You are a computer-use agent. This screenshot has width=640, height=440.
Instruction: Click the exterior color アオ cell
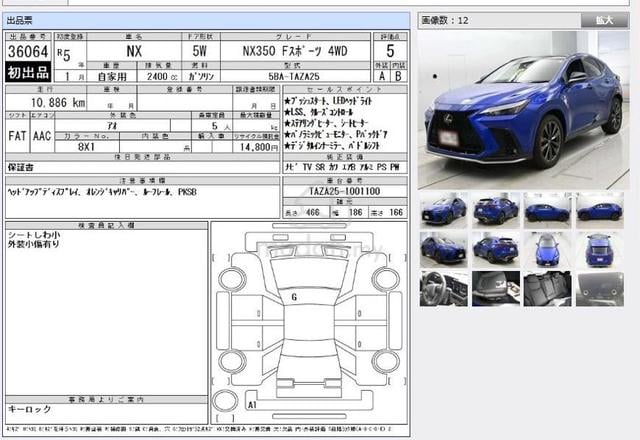[112, 126]
